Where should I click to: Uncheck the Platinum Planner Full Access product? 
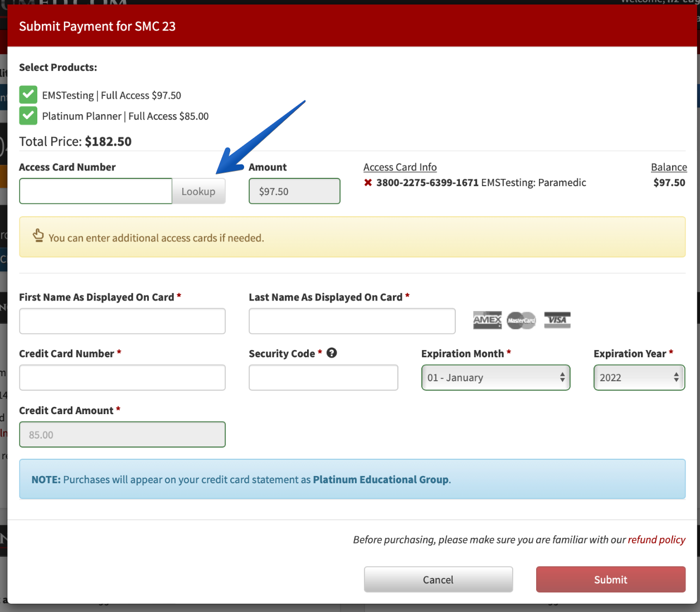coord(28,115)
